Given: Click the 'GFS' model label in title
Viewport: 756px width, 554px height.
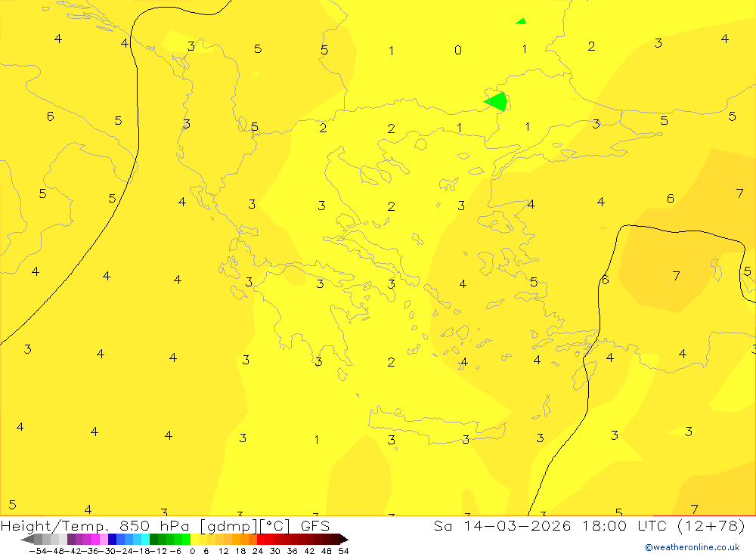Looking at the screenshot, I should point(315,525).
